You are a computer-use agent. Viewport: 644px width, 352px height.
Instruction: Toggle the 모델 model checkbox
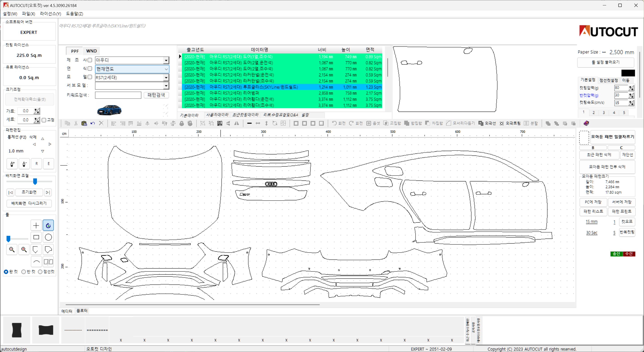tap(90, 77)
